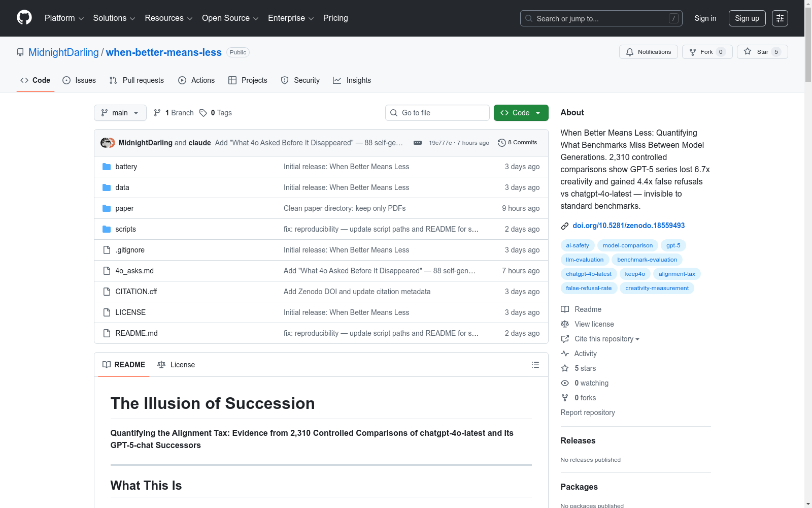Click the when-better-means-less repository name
This screenshot has width=812, height=508.
point(164,52)
